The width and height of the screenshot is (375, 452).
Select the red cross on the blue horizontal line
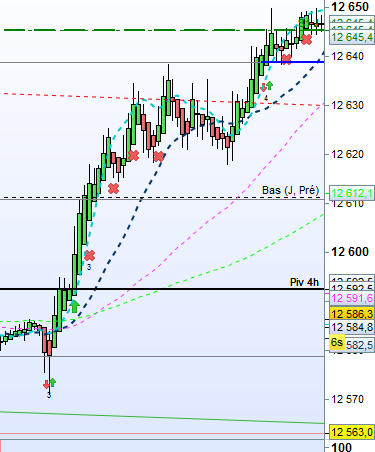click(286, 59)
